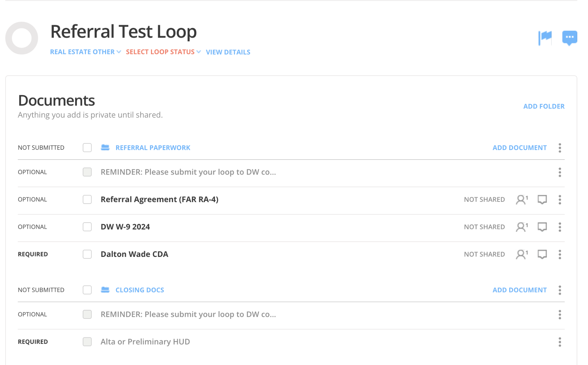Add document to Referral Paperwork folder
Screen dimensions: 588x365
tap(519, 148)
